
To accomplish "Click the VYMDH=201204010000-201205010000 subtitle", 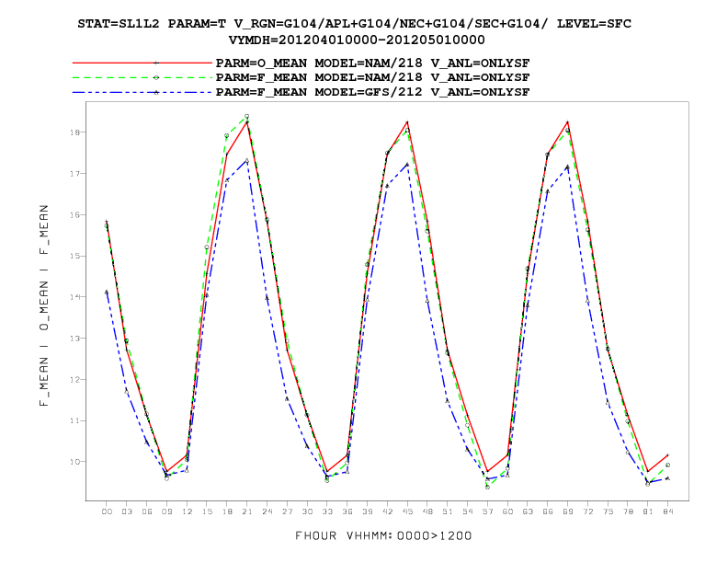I will point(357,40).
